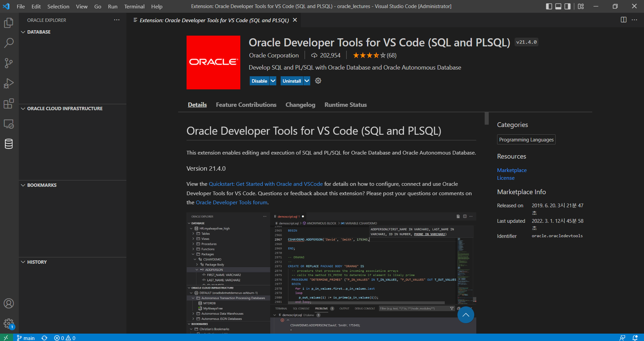Open the Edit menu
This screenshot has height=341, width=644.
pos(36,6)
